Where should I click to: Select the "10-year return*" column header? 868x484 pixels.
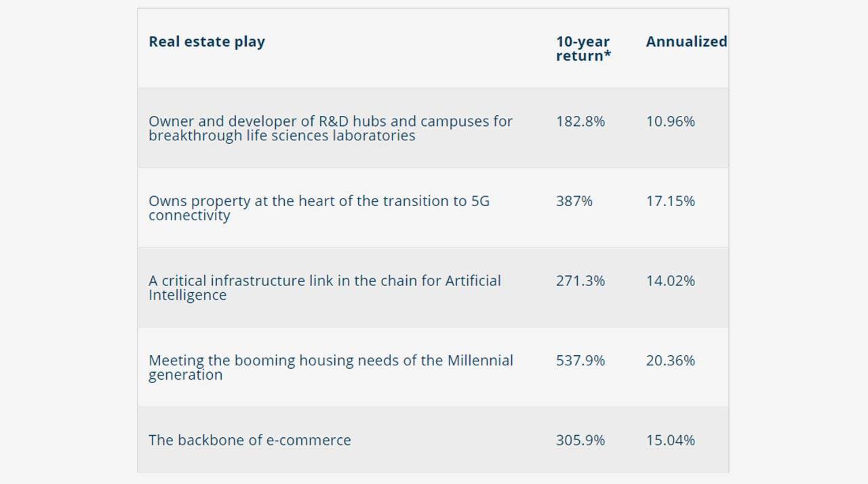pyautogui.click(x=583, y=48)
